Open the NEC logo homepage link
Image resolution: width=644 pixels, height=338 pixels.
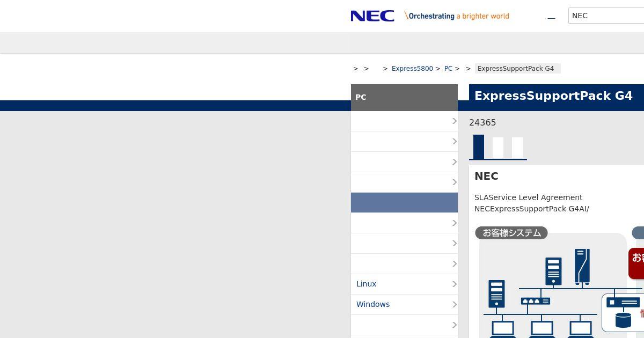click(x=372, y=16)
